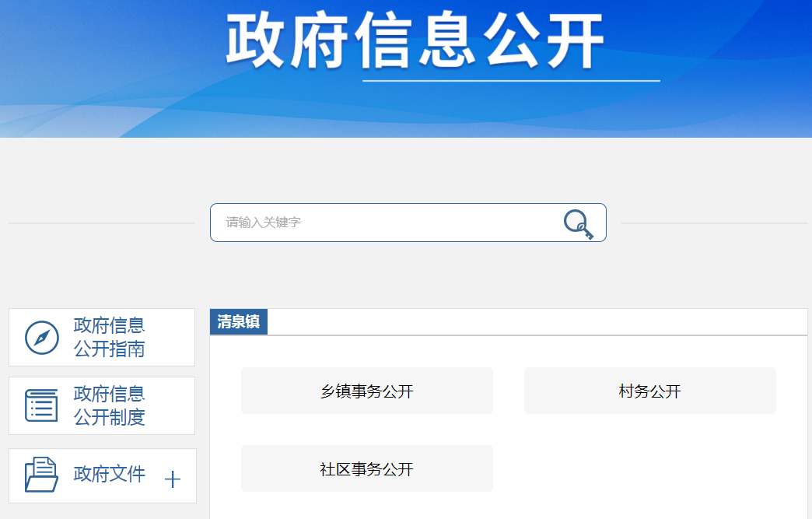Screen dimensions: 812x519
Task: Click the compass icon for 政府信息公开指南
Action: [42, 338]
